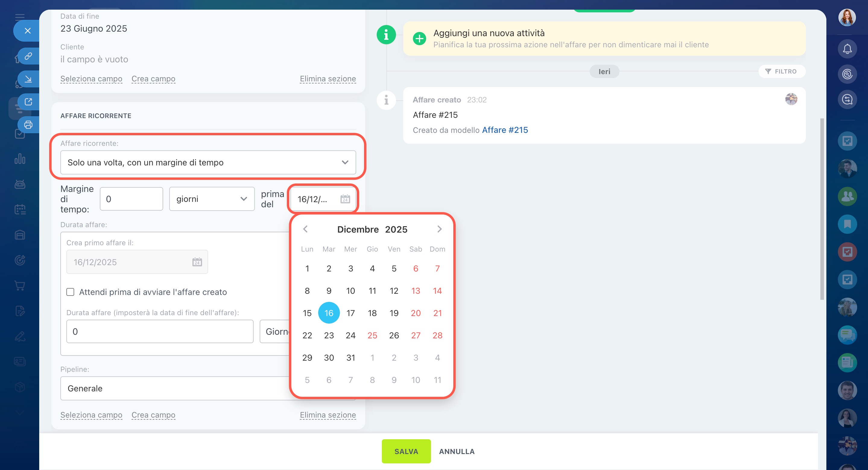Click the ANNULLA button
This screenshot has height=470, width=868.
[457, 451]
